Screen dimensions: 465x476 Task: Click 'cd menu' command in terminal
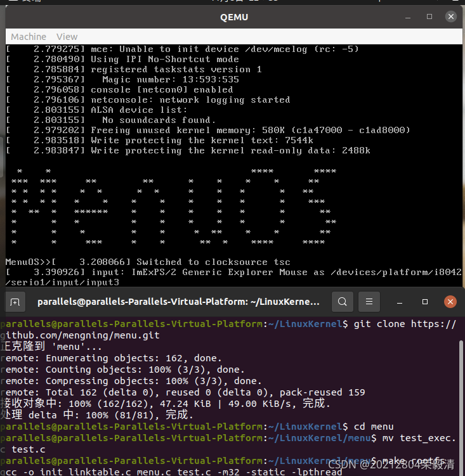[374, 427]
